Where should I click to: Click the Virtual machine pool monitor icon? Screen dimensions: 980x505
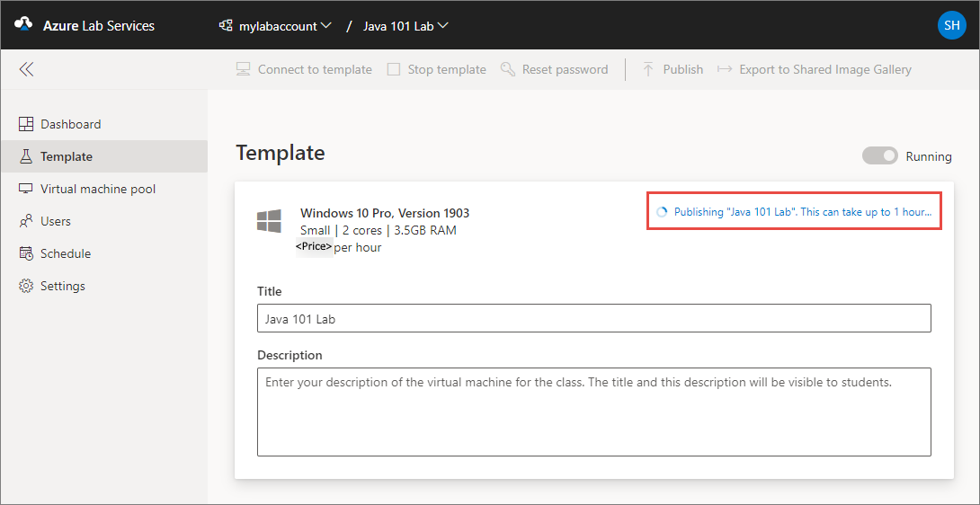26,189
